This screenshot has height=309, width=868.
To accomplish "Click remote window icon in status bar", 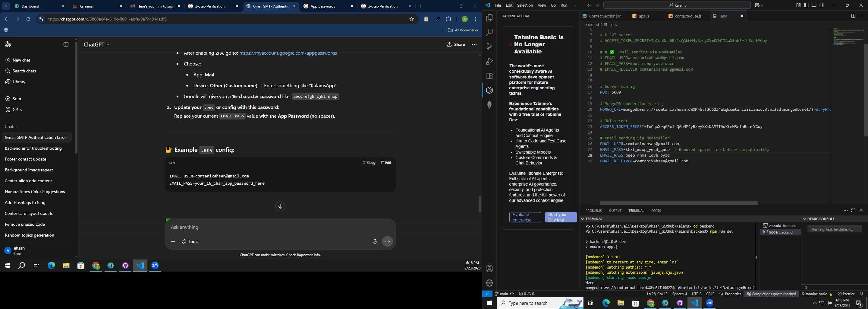I will pyautogui.click(x=487, y=294).
